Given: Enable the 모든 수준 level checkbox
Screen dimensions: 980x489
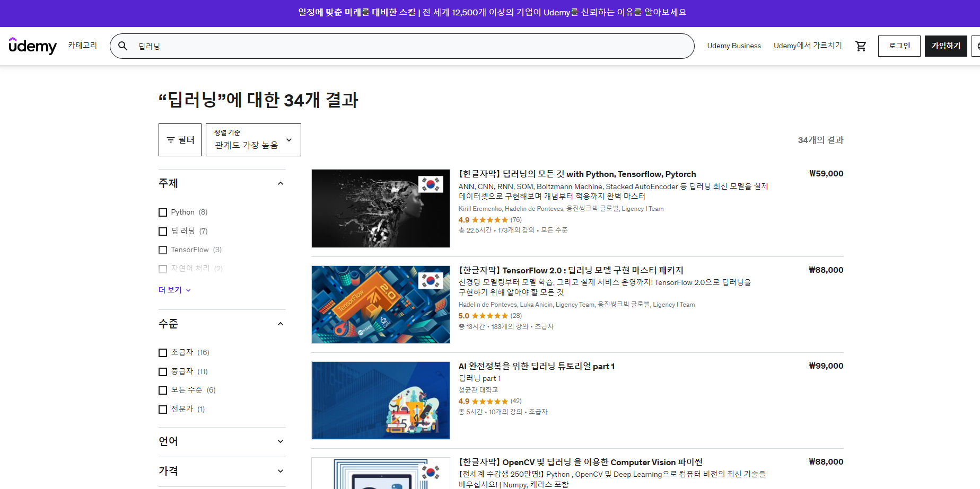Looking at the screenshot, I should (163, 390).
